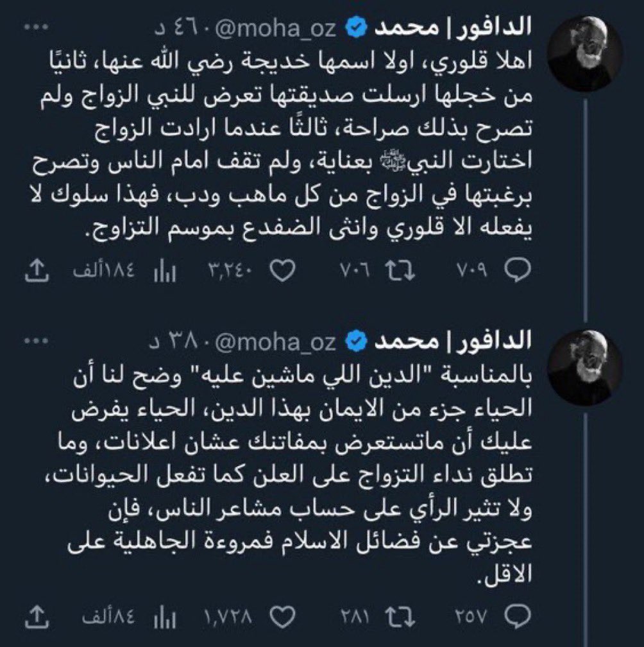Image resolution: width=644 pixels, height=647 pixels.
Task: Click display name الدافور | محمد on first tweet
Action: tap(453, 27)
